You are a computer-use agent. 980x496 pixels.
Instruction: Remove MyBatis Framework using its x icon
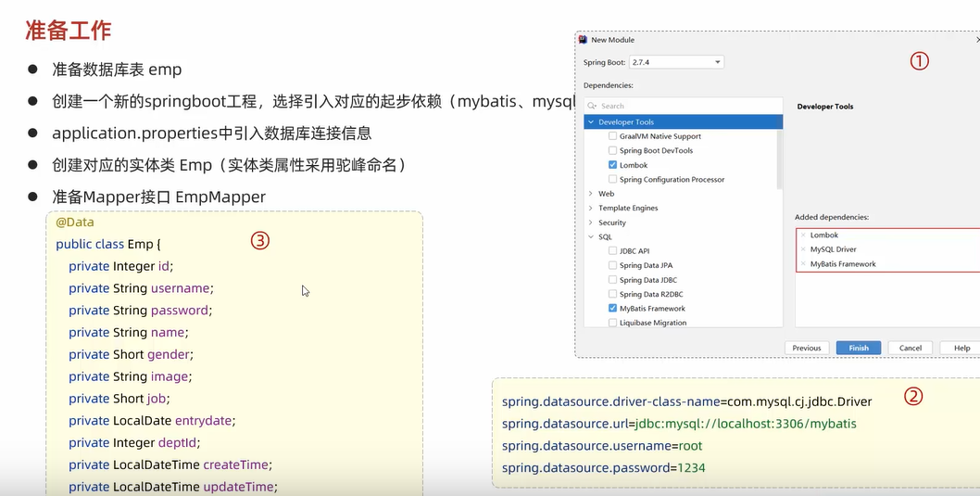pyautogui.click(x=803, y=264)
